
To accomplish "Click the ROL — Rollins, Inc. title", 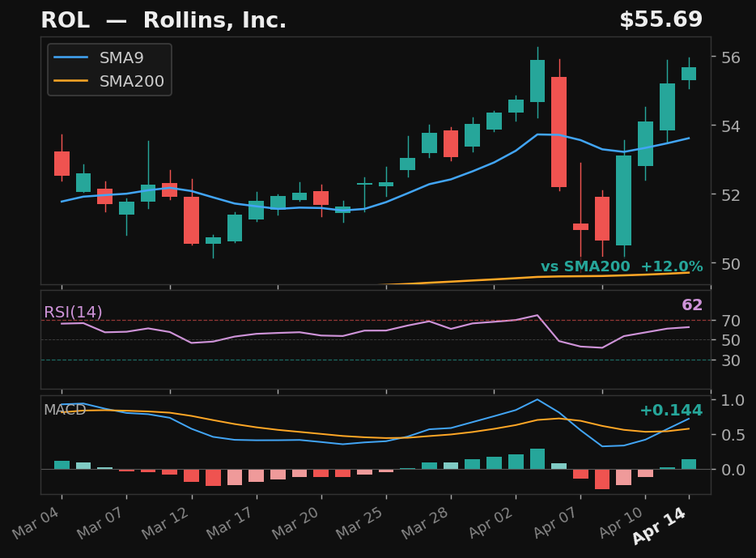I will pyautogui.click(x=164, y=20).
